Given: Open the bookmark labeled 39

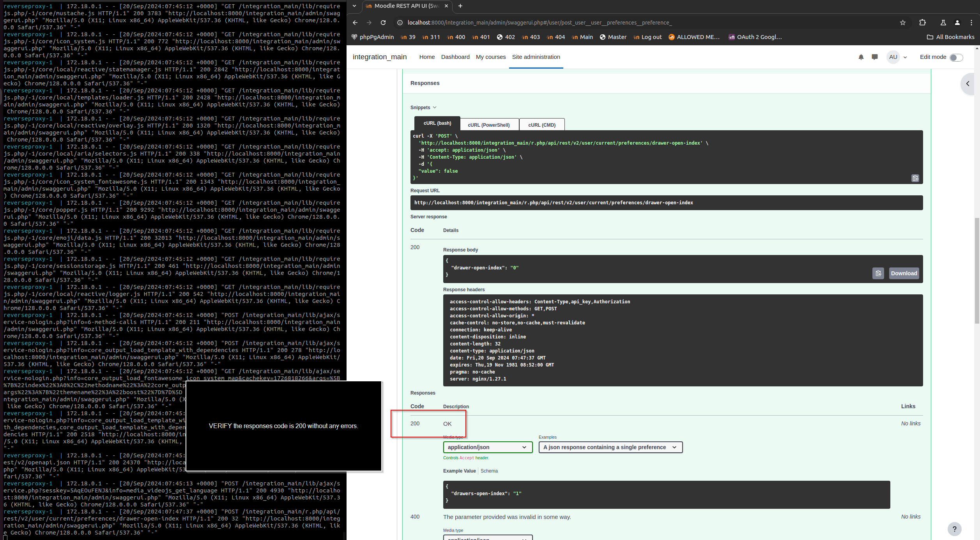Looking at the screenshot, I should tap(408, 37).
